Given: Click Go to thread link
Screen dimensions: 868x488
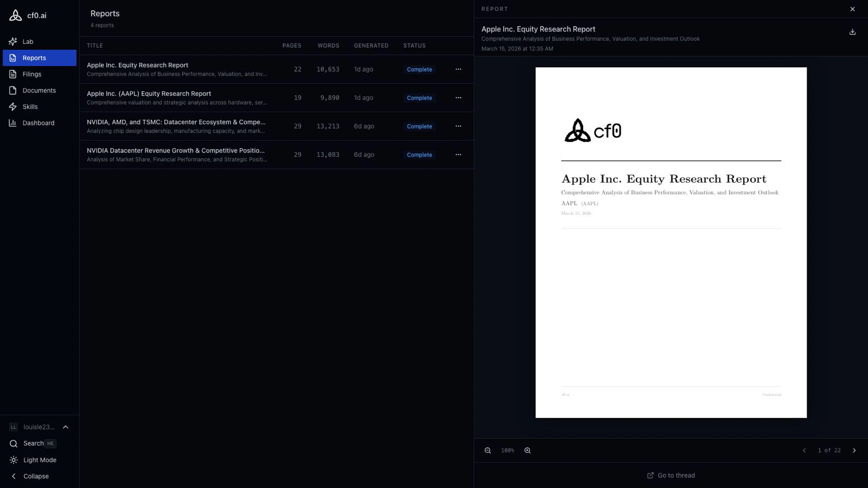Looking at the screenshot, I should (671, 476).
